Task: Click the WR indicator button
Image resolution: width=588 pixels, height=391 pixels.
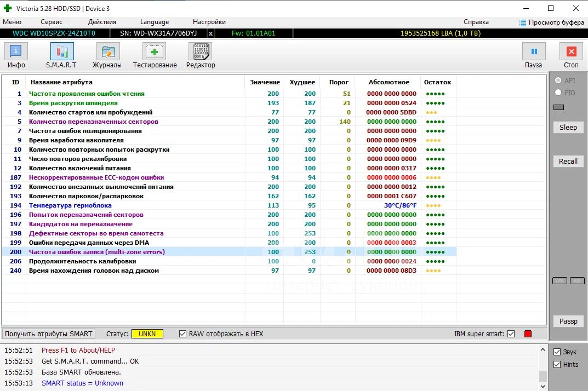Action: coord(560,281)
